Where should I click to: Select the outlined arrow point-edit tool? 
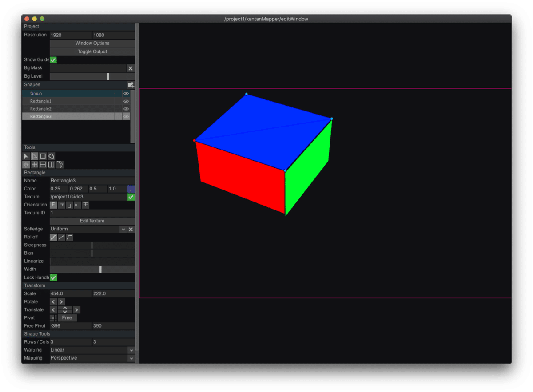pyautogui.click(x=35, y=156)
